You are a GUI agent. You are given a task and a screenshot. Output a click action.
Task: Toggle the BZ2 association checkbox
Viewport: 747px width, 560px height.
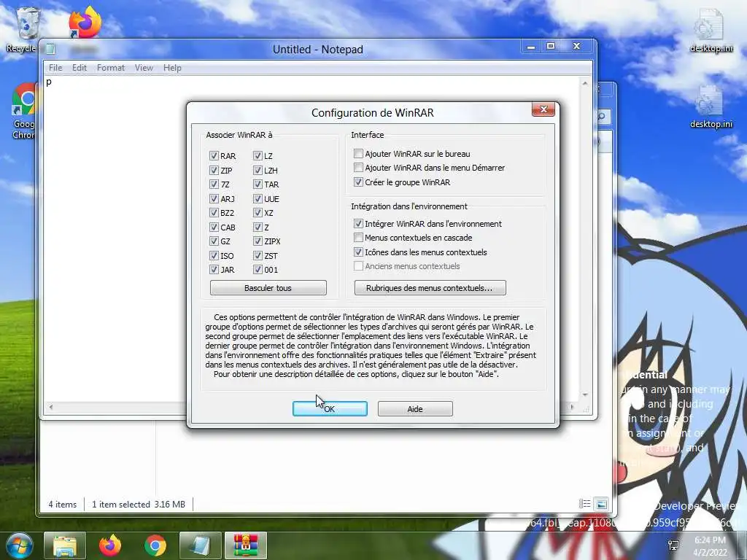(214, 213)
